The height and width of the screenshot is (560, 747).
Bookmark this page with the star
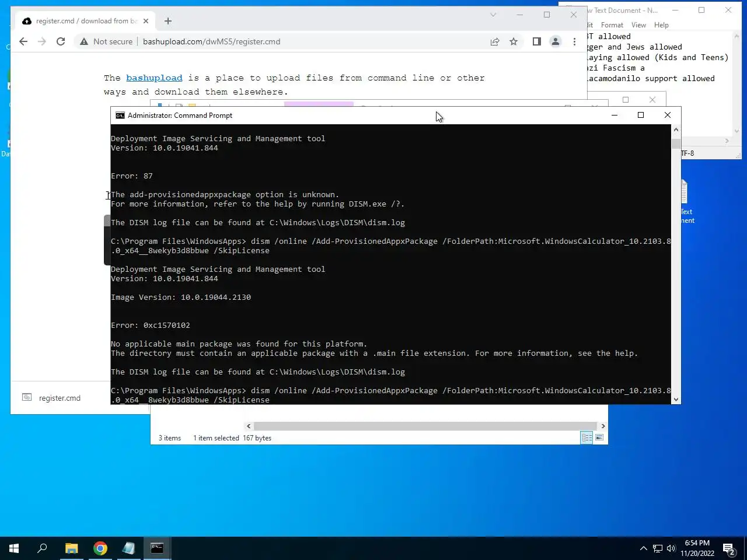(x=514, y=41)
